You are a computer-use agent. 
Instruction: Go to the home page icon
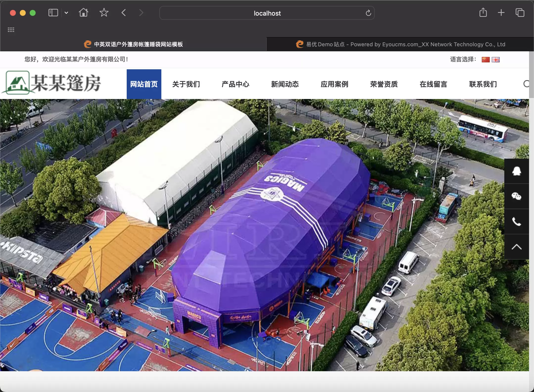click(x=83, y=12)
